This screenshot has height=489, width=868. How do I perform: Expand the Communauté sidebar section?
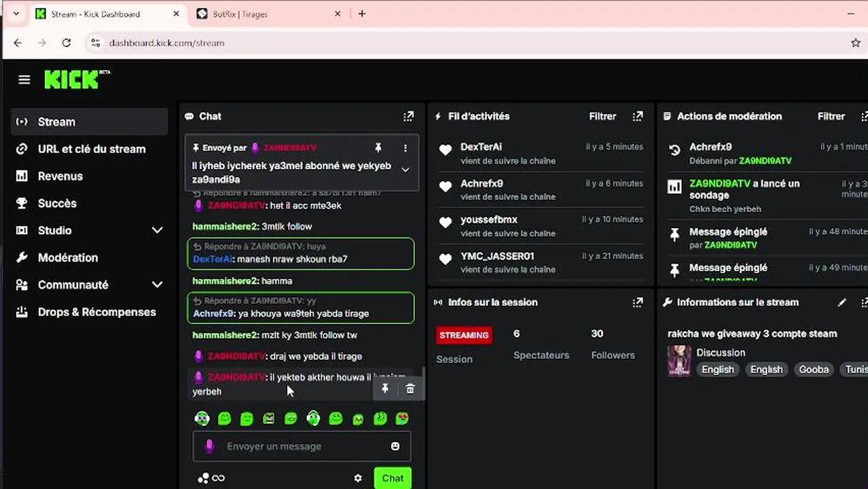[157, 285]
